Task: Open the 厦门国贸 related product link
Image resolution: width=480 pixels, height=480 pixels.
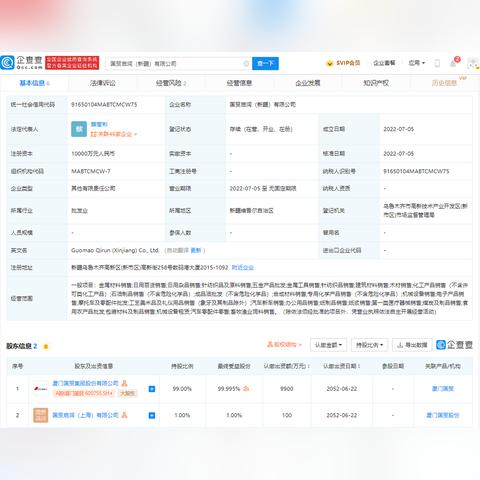Action: pyautogui.click(x=443, y=389)
